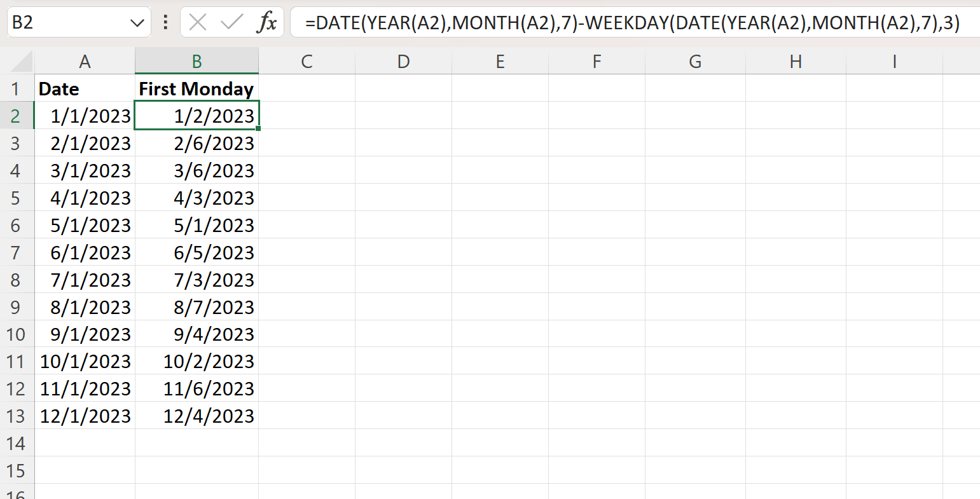The height and width of the screenshot is (499, 980).
Task: Select row 1 header
Action: pyautogui.click(x=17, y=88)
